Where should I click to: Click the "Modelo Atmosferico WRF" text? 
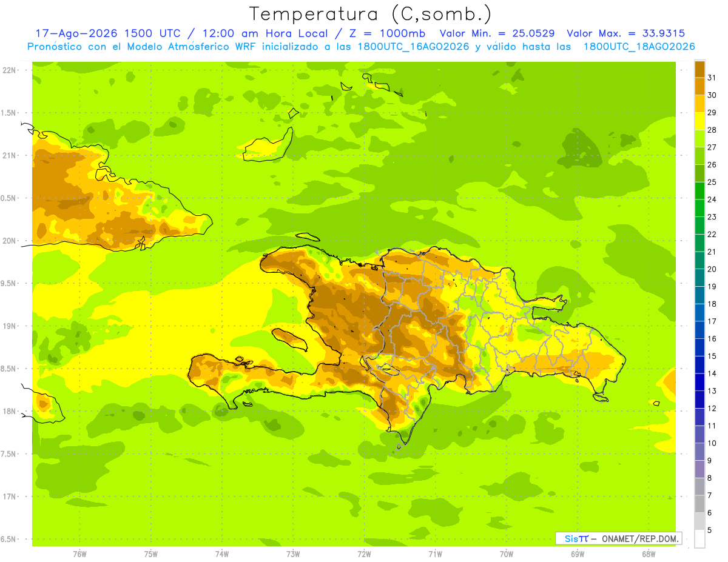(x=188, y=47)
